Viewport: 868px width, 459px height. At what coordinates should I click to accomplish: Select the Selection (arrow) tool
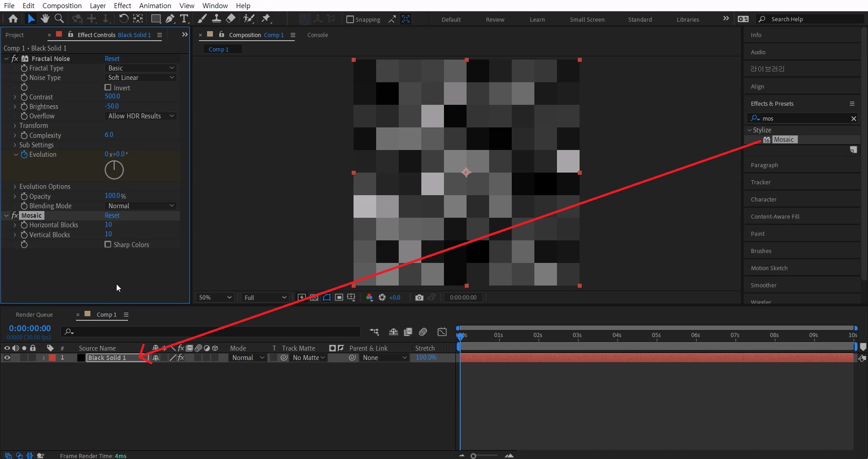click(31, 19)
